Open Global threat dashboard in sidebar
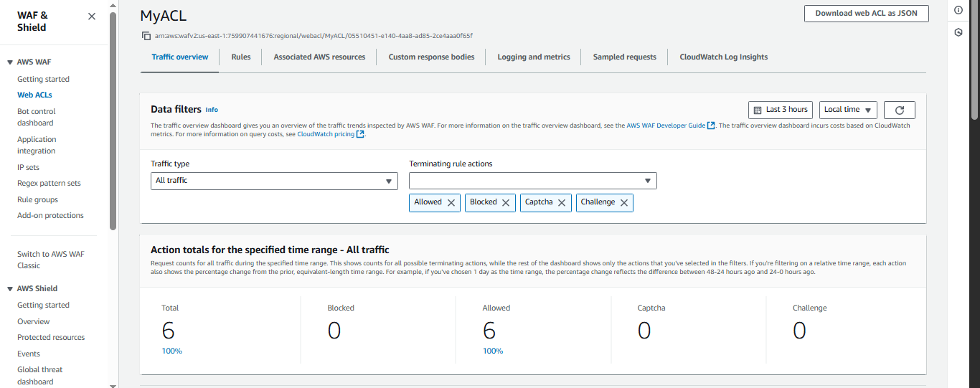The image size is (980, 388). [x=39, y=376]
